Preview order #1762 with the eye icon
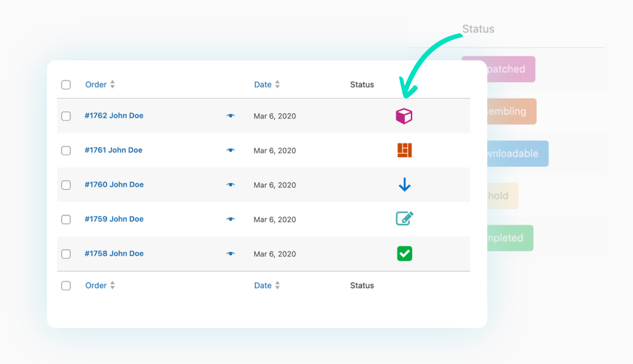This screenshot has width=633, height=364. click(231, 116)
